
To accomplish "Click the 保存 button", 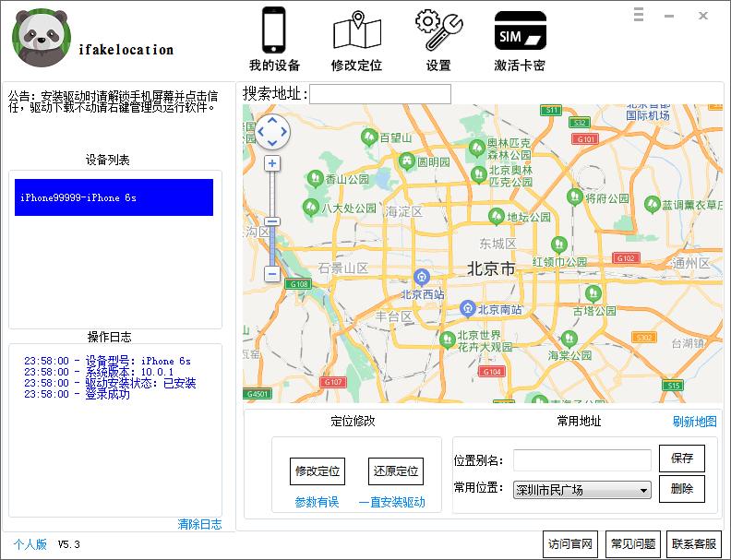I will [x=681, y=459].
